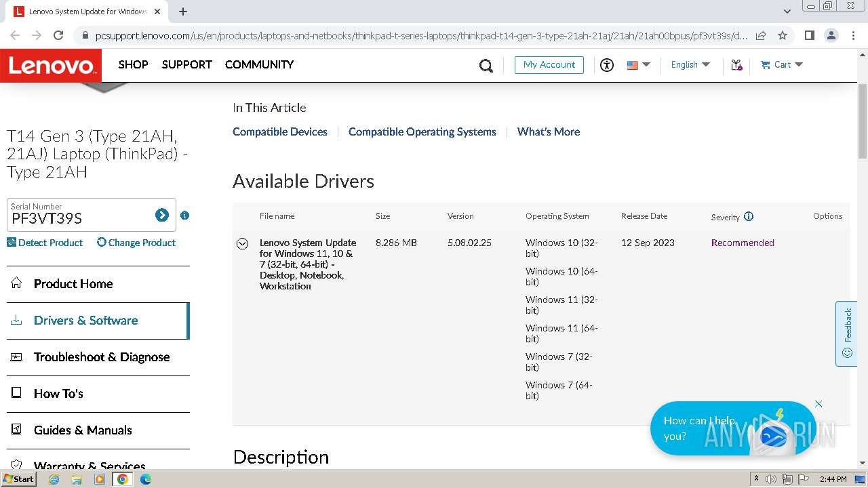Show hidden tray icons arrow

(756, 479)
